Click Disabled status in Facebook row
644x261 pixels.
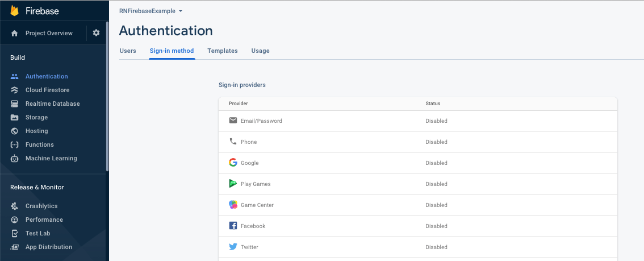tap(436, 226)
